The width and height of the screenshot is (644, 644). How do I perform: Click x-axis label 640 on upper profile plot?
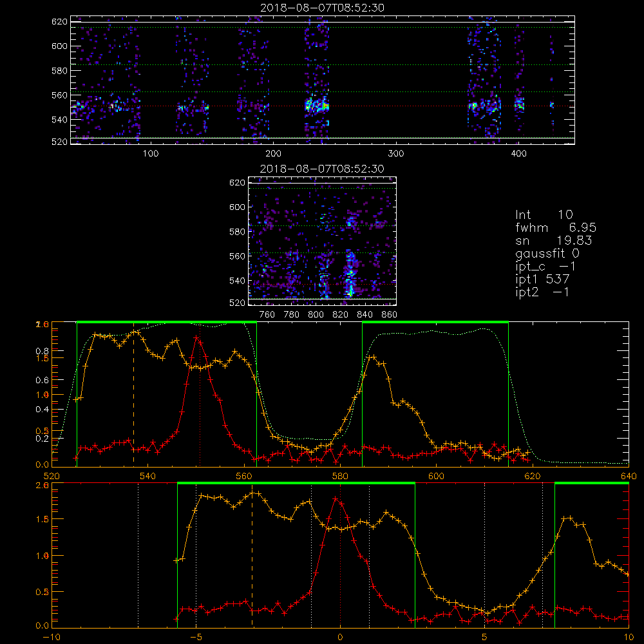coord(629,476)
